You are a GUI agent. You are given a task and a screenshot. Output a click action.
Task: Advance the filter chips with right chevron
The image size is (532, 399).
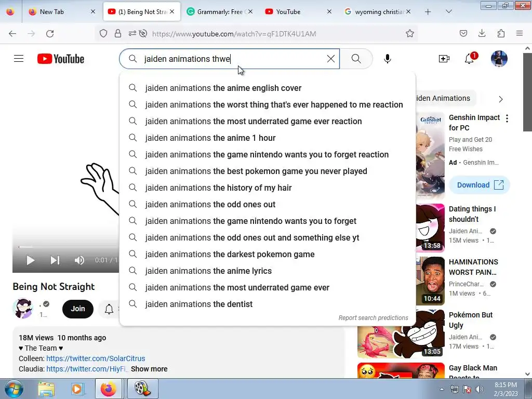(x=501, y=99)
